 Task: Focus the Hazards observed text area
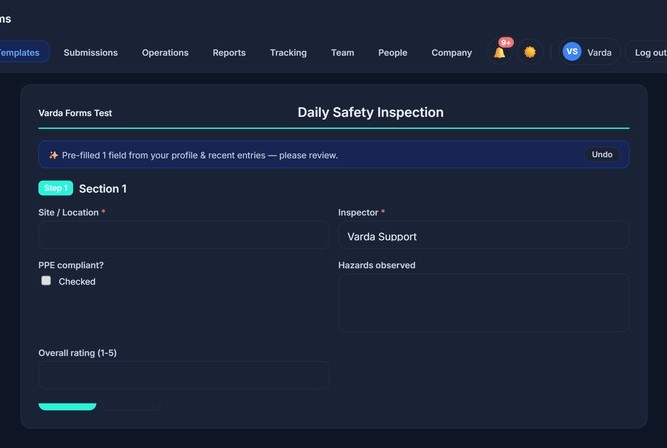tap(484, 302)
